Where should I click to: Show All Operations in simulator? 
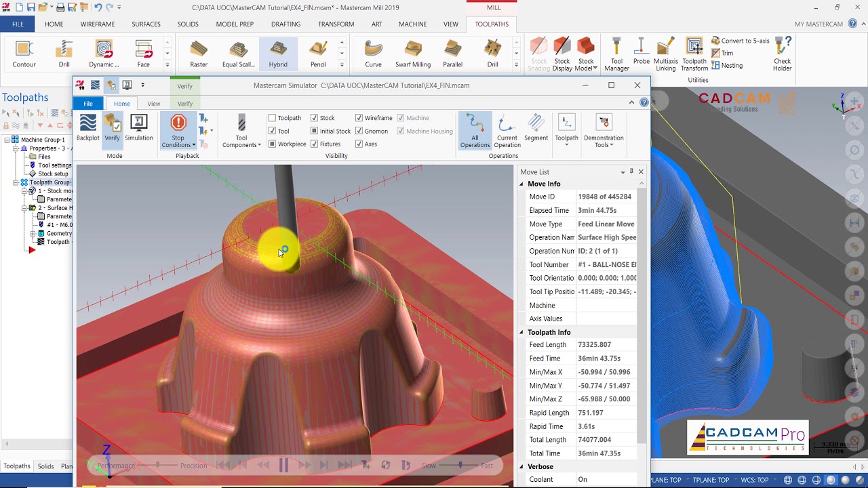[475, 131]
